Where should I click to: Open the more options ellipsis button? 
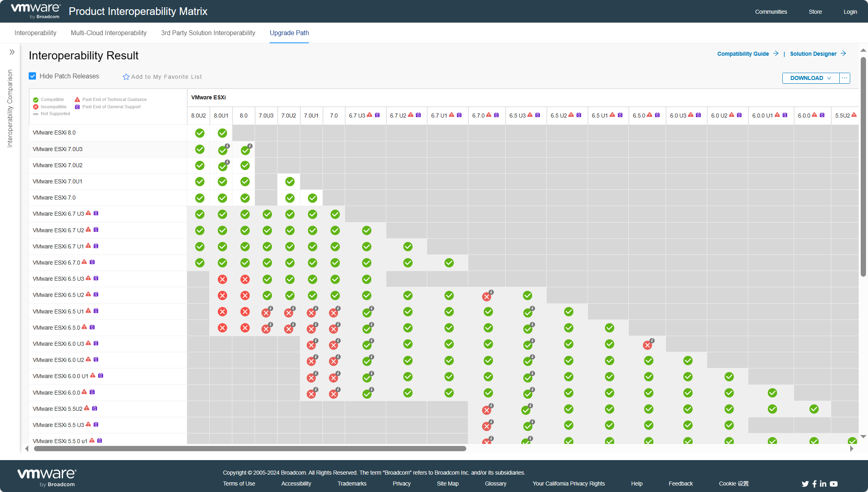pyautogui.click(x=845, y=78)
